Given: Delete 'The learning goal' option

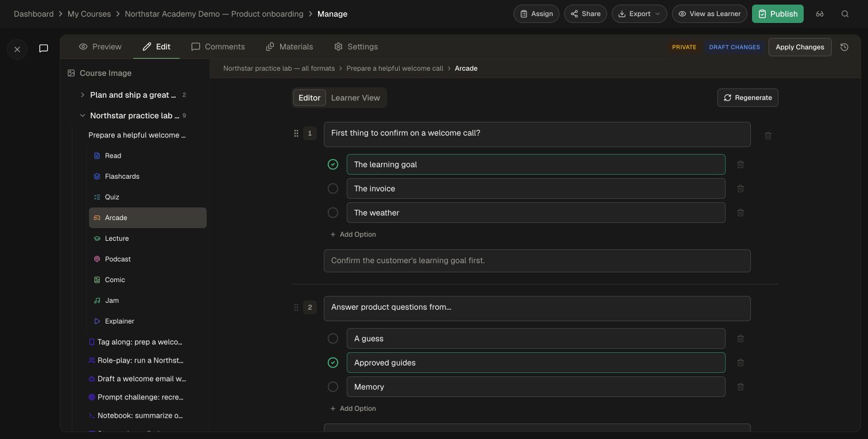Looking at the screenshot, I should pos(741,164).
